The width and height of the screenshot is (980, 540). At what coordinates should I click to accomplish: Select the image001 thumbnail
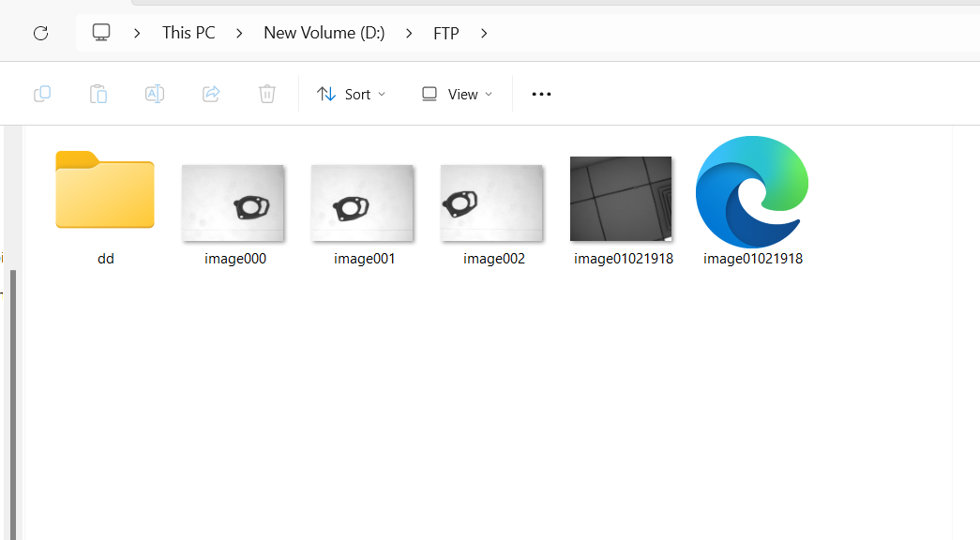pyautogui.click(x=362, y=203)
